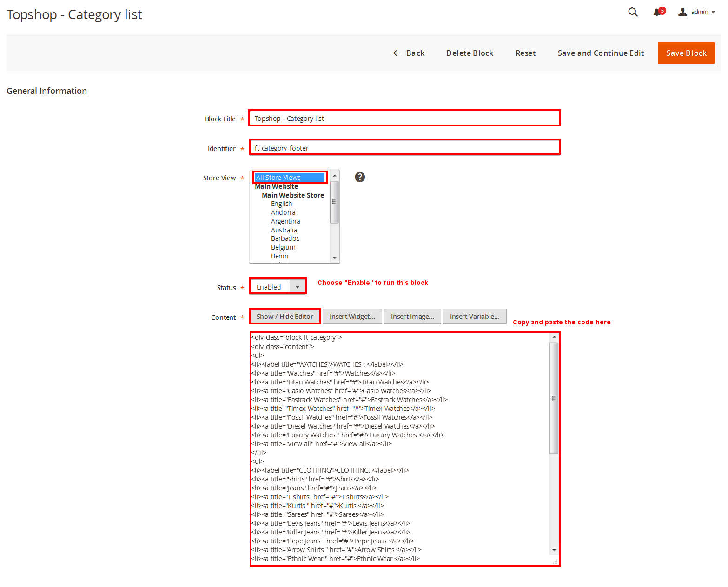Click the 'Levis Jeans' code line

(x=331, y=523)
